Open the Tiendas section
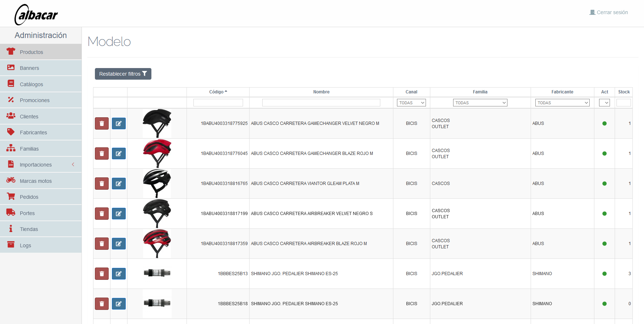Screen dimensions: 644x324 (x=41, y=229)
